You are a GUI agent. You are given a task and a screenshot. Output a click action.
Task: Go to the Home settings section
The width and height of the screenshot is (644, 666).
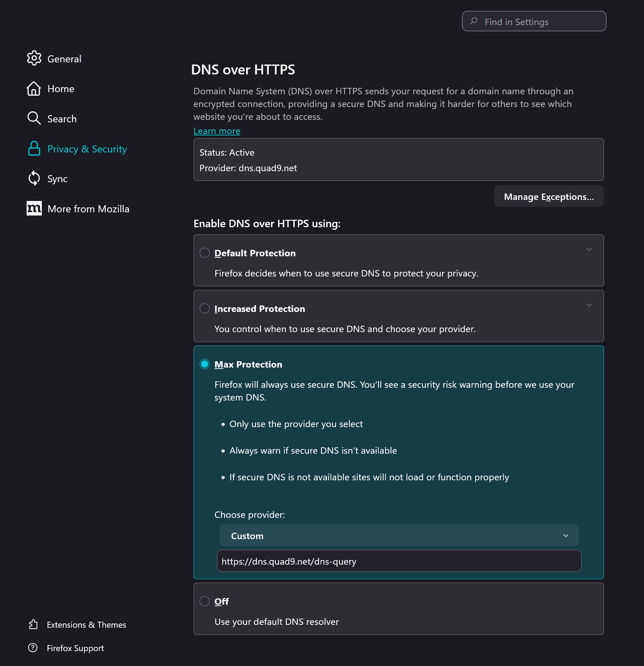(x=61, y=89)
